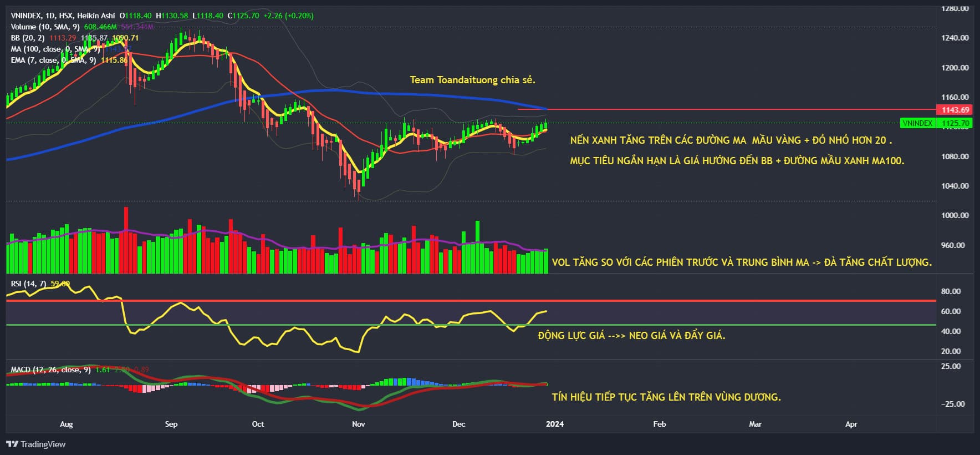Click the Apr label on the time axis
This screenshot has width=980, height=455.
point(851,424)
